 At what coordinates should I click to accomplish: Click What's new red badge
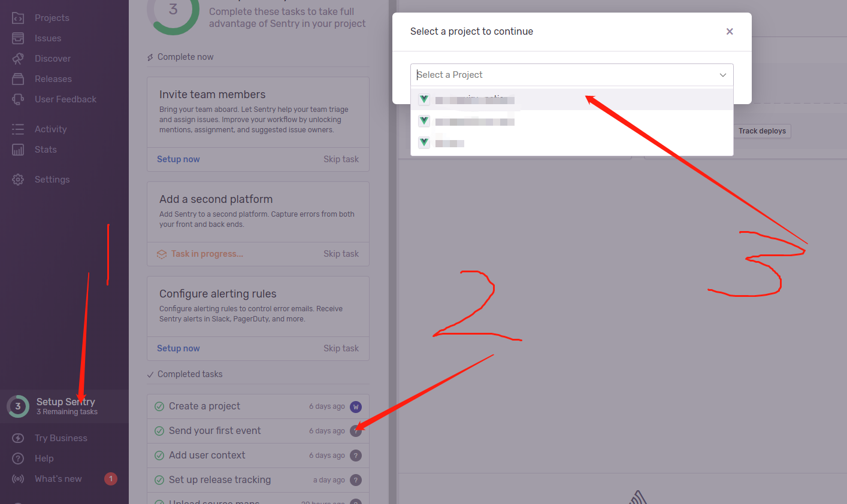click(111, 479)
